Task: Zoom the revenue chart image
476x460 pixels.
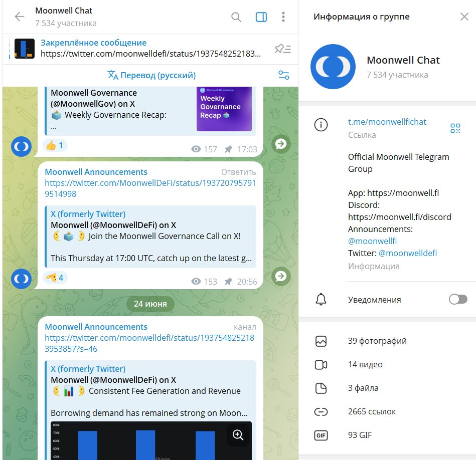Action: (238, 435)
